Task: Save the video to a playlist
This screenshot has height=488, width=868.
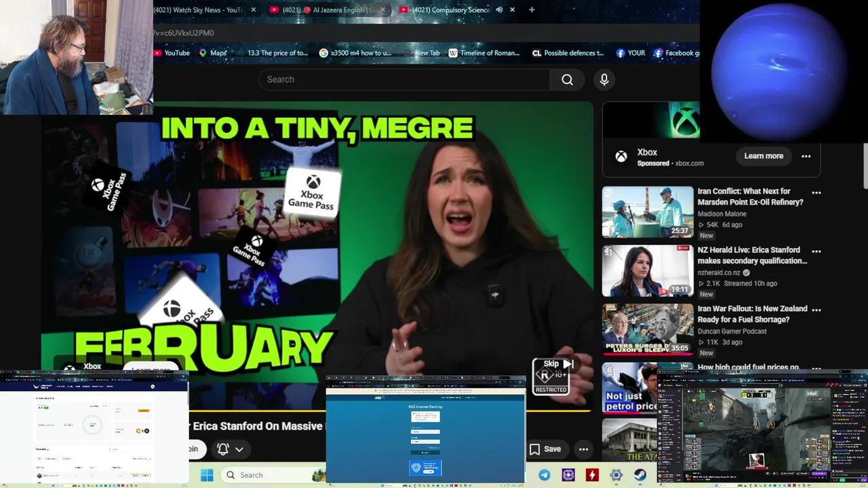Action: (545, 449)
